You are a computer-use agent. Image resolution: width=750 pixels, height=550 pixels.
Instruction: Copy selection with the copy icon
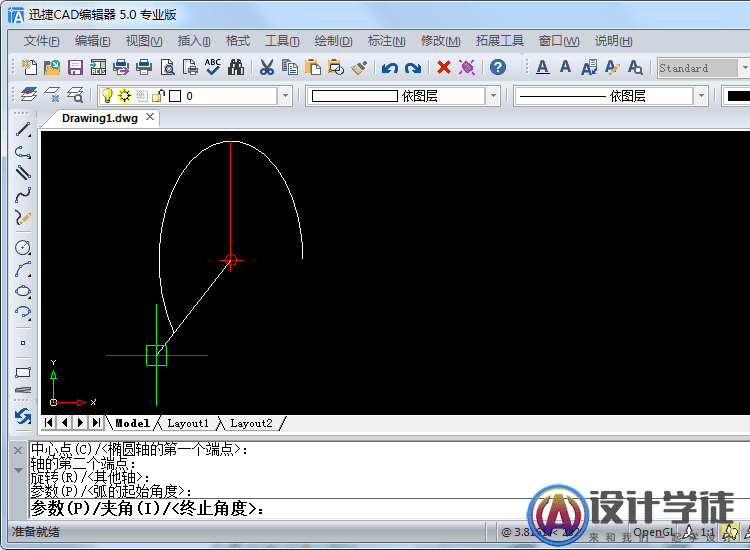click(289, 67)
